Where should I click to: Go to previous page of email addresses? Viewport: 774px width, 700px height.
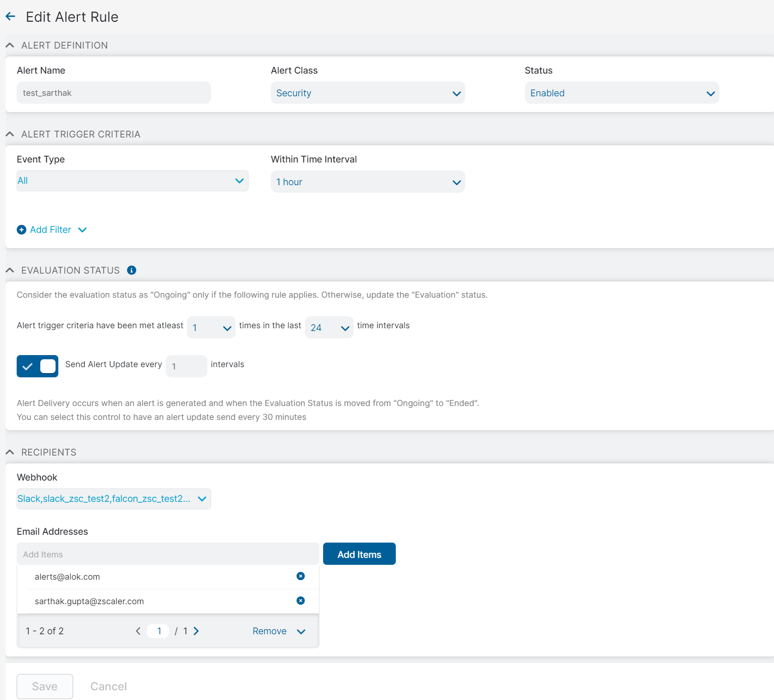coord(138,631)
